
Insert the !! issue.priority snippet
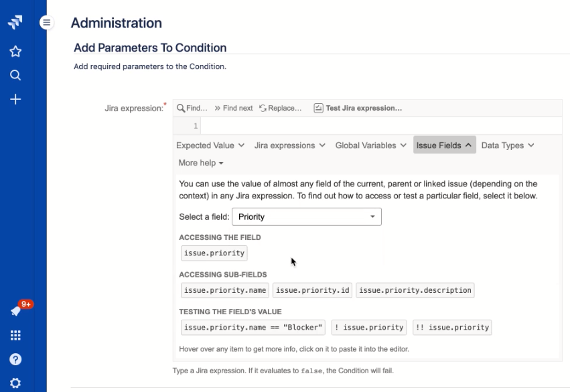(x=452, y=327)
